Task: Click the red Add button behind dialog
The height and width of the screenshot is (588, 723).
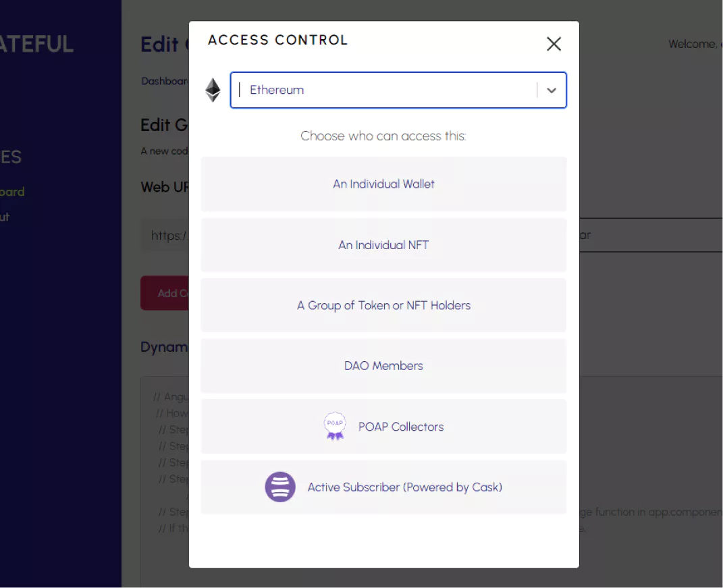Action: tap(165, 293)
